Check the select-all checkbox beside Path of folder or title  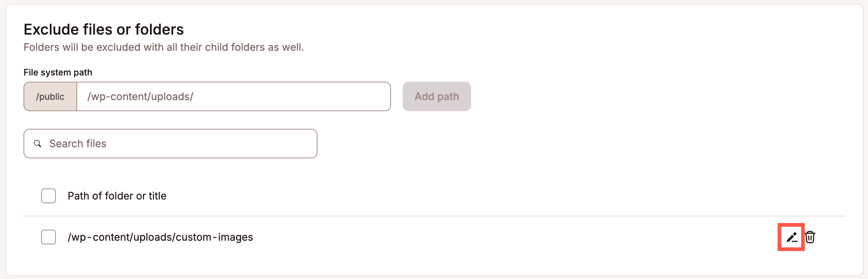[x=48, y=196]
